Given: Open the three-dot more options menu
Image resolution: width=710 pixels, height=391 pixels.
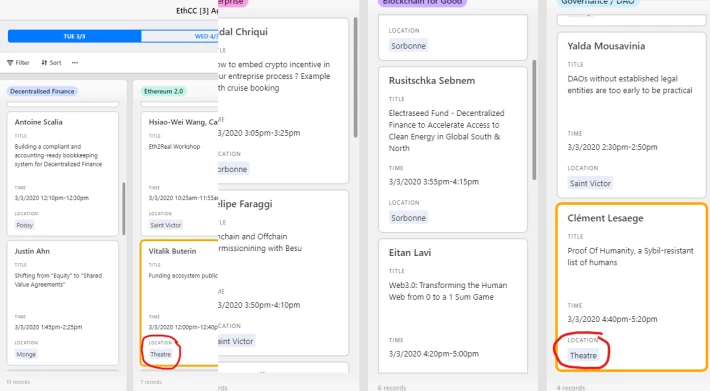Looking at the screenshot, I should pos(75,63).
